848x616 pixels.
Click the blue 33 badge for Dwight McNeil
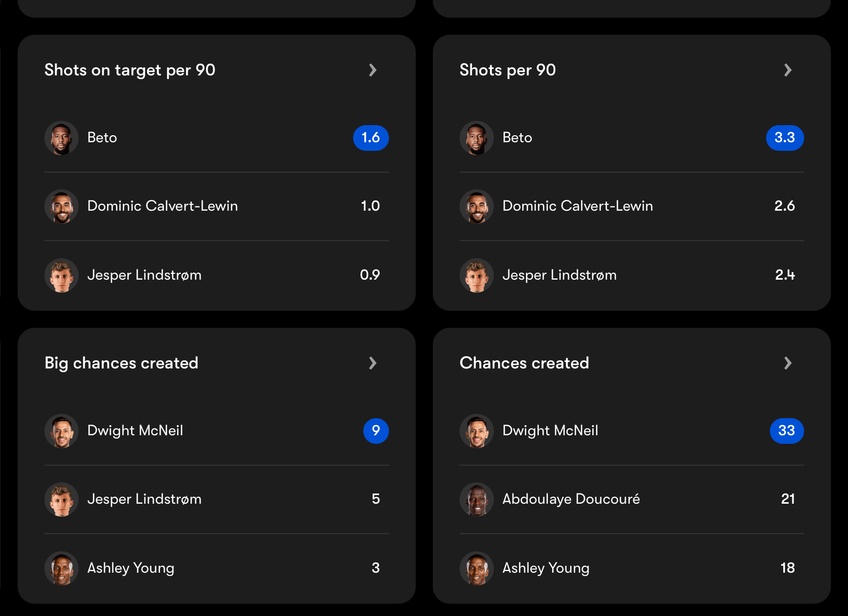[x=786, y=431]
